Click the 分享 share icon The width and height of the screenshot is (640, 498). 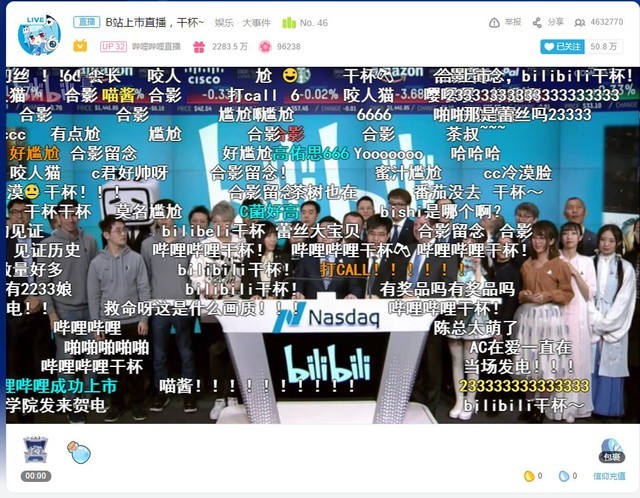537,23
